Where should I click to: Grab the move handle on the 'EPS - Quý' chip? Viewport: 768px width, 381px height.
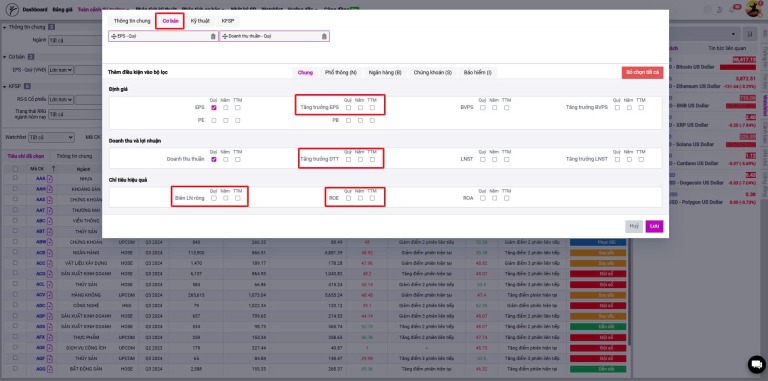(114, 36)
